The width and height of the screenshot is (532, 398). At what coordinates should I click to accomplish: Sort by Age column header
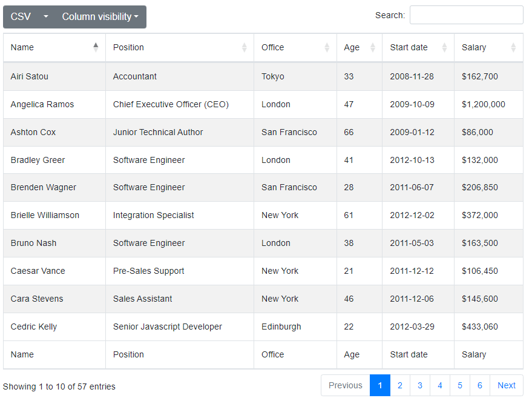click(360, 47)
